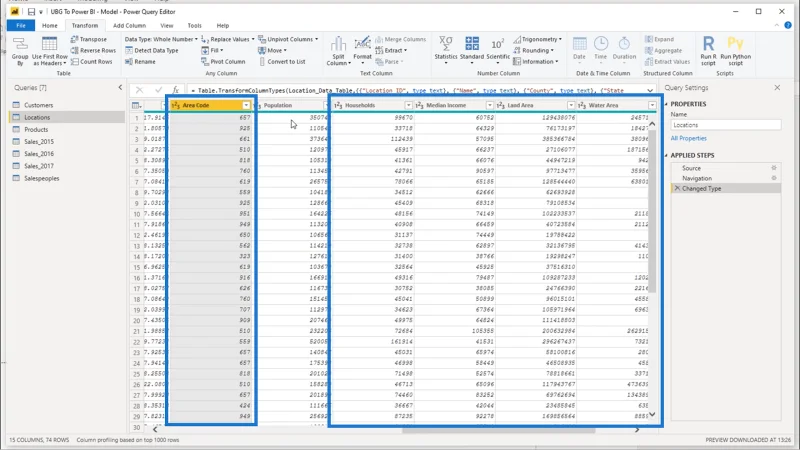The image size is (800, 450).
Task: Open the help question mark icon
Action: (788, 25)
